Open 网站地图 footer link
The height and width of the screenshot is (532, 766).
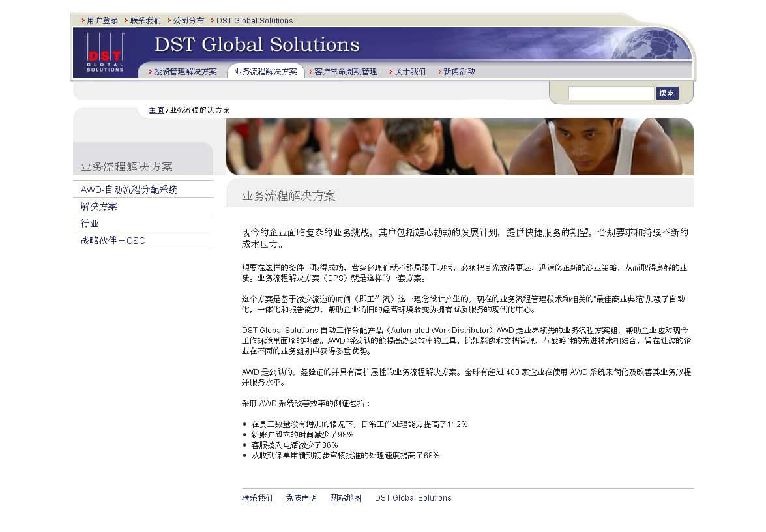346,498
